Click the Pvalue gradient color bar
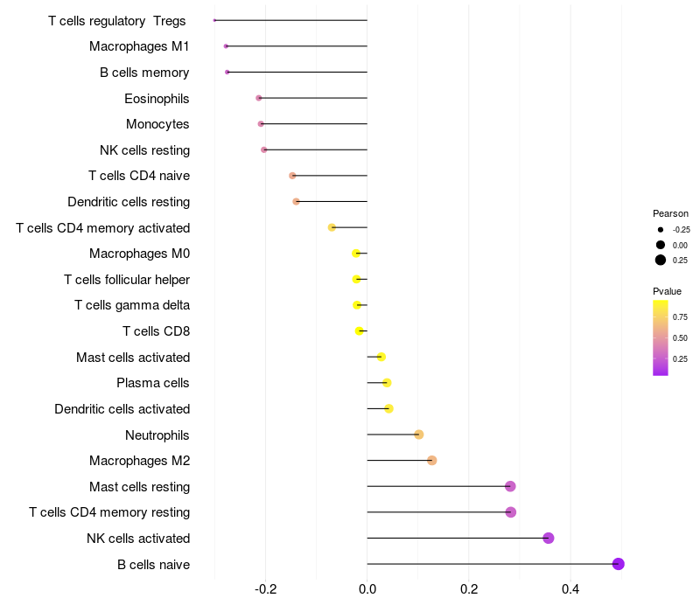This screenshot has height=612, width=700. pyautogui.click(x=661, y=337)
